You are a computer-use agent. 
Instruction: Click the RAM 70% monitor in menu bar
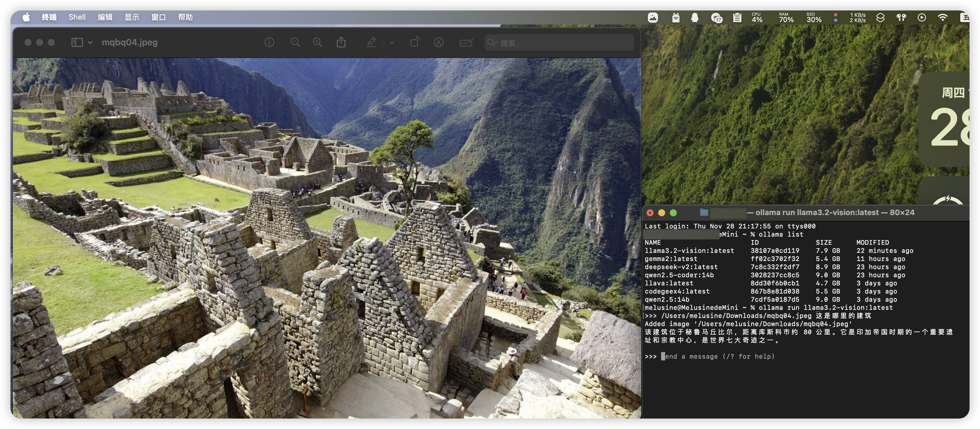pyautogui.click(x=786, y=17)
